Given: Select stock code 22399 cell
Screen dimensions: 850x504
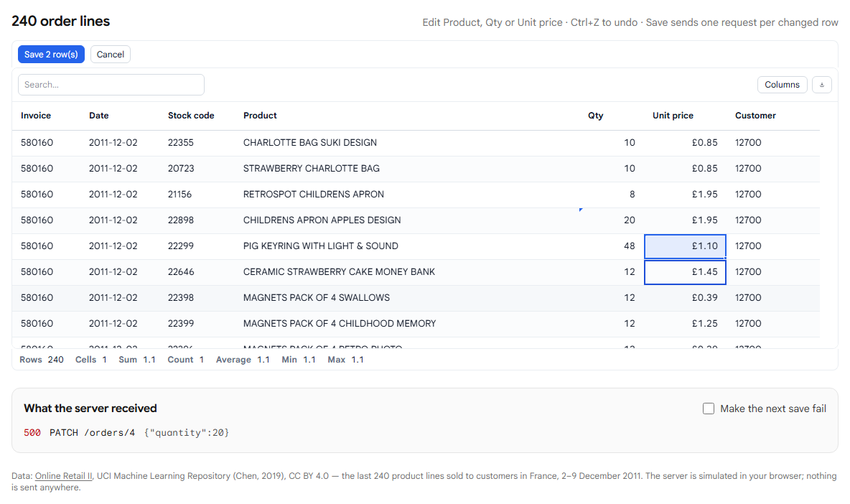Looking at the screenshot, I should tap(197, 324).
